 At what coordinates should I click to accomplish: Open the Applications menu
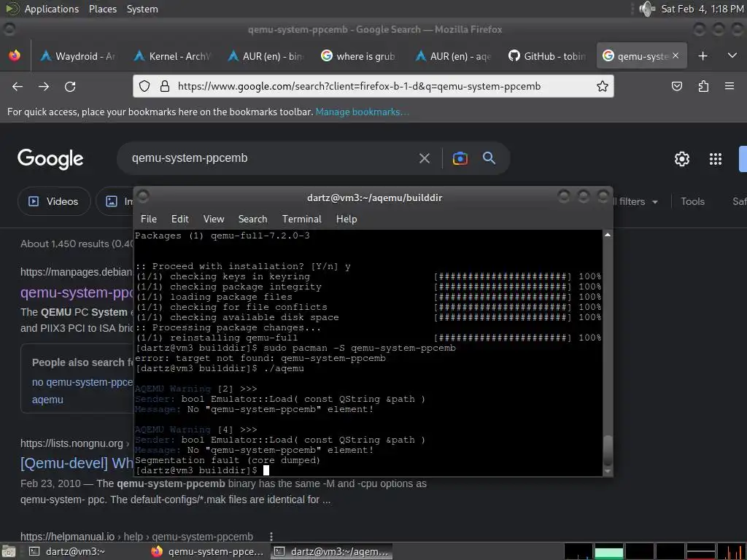(x=52, y=9)
